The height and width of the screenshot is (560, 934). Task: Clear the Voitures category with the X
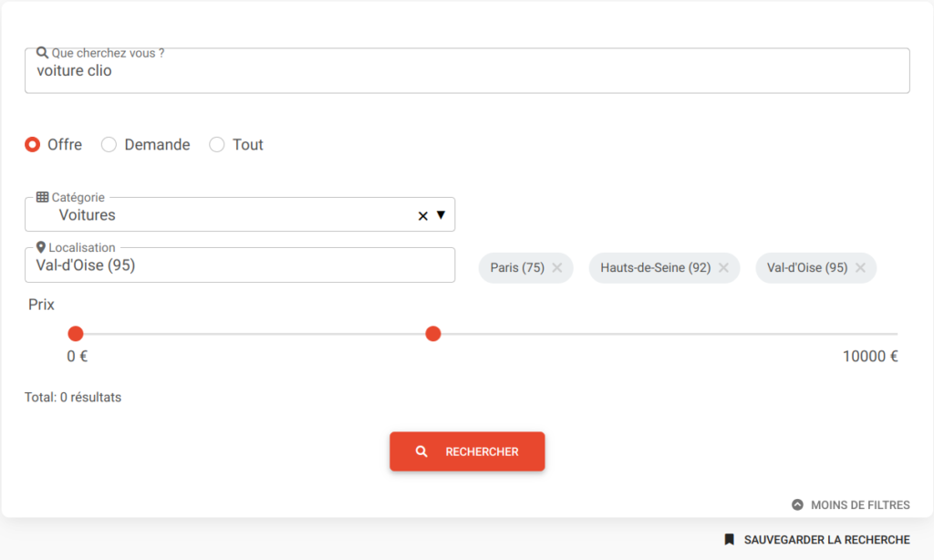point(422,216)
